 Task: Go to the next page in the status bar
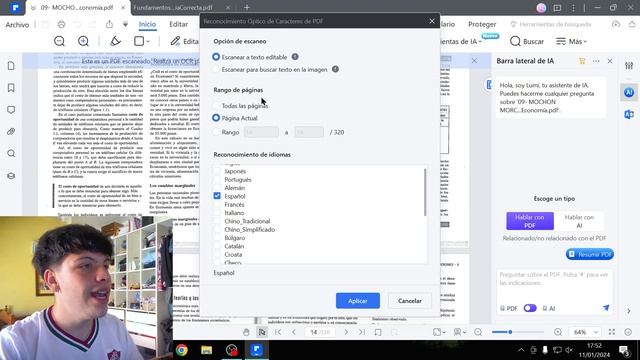coord(346,332)
